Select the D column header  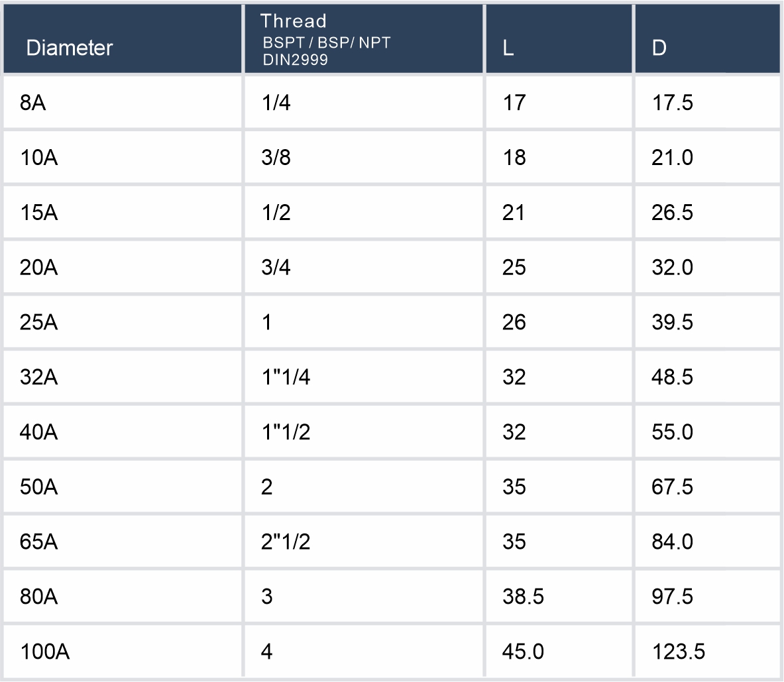tap(659, 48)
